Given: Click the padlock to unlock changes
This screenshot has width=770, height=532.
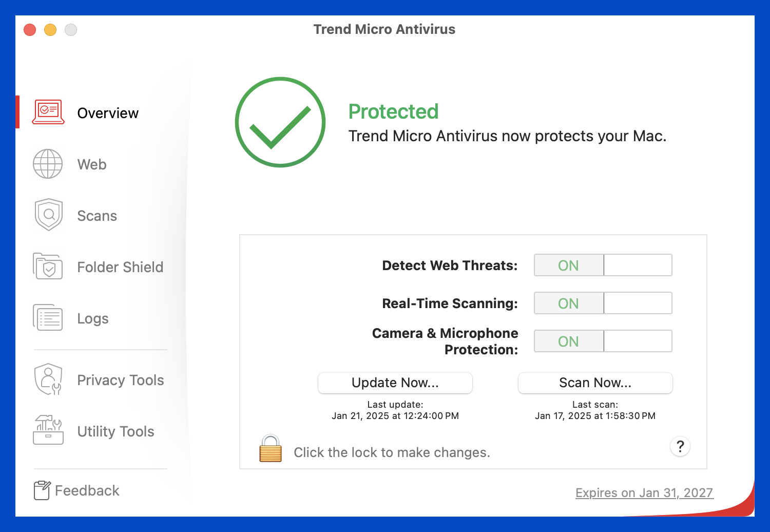Looking at the screenshot, I should tap(271, 449).
